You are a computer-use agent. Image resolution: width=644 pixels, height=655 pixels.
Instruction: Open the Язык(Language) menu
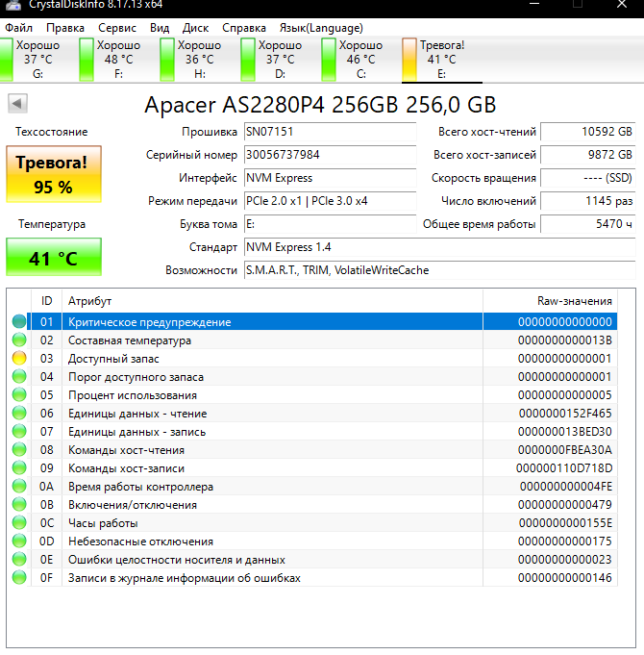(321, 28)
